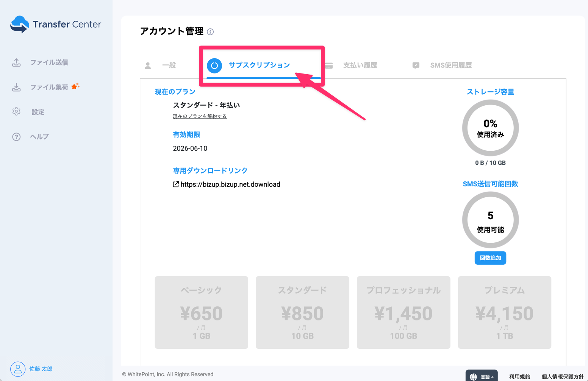Click the external link icon beside download URL

coord(176,184)
